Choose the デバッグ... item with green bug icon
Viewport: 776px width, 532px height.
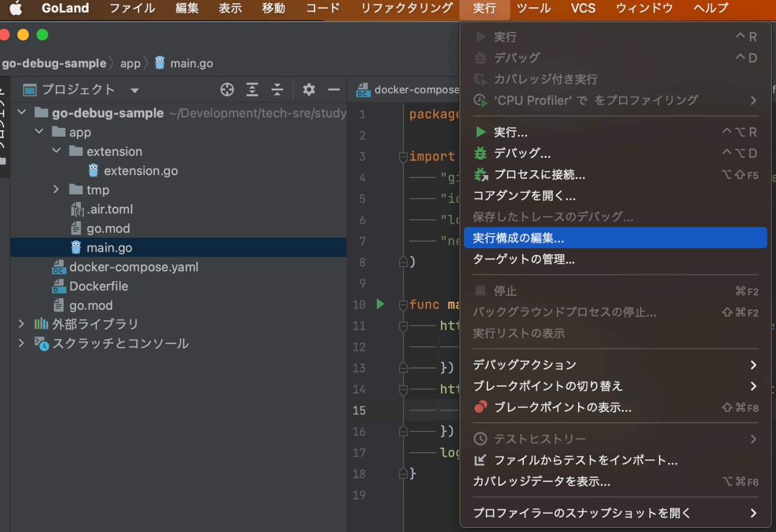615,153
